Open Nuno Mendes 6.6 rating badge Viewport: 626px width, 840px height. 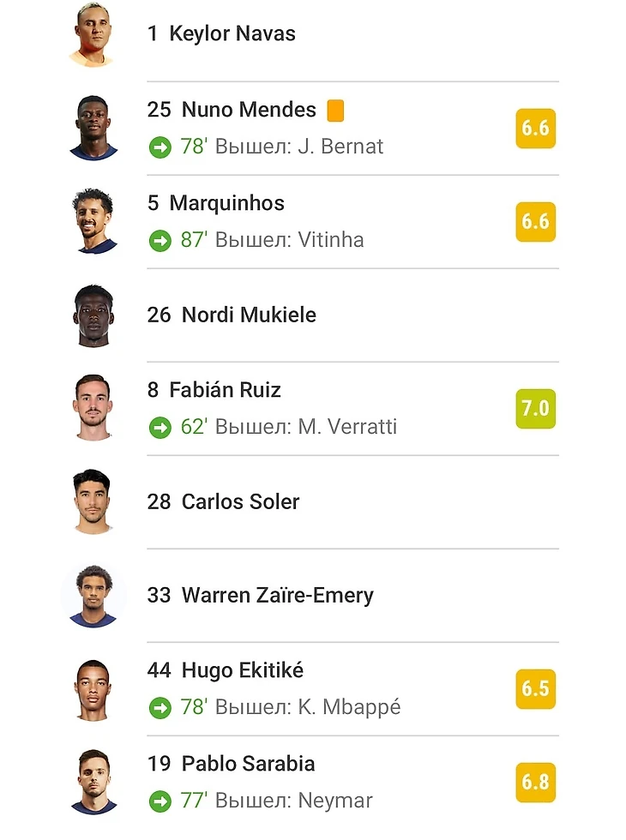pyautogui.click(x=535, y=129)
